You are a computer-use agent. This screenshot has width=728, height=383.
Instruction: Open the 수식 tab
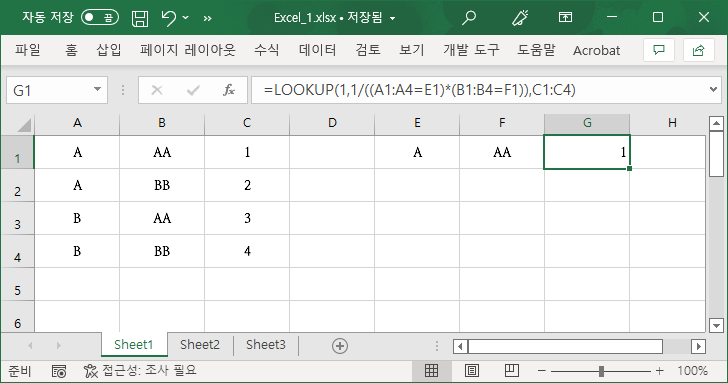tap(266, 50)
